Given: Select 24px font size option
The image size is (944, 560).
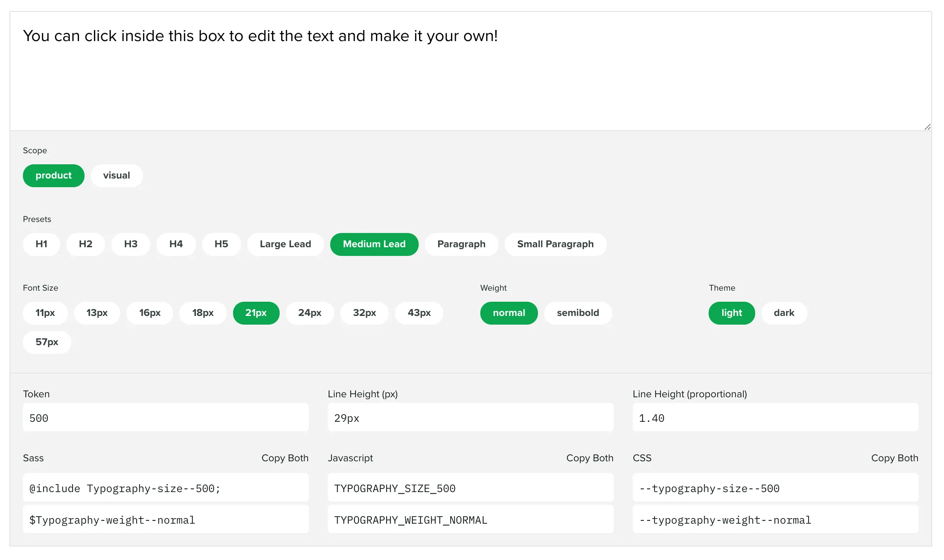Looking at the screenshot, I should (309, 313).
